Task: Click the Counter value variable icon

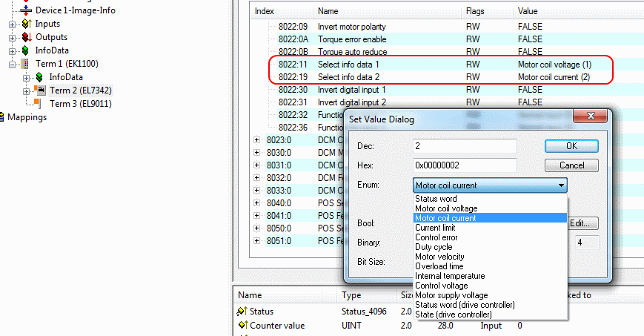Action: (x=243, y=326)
